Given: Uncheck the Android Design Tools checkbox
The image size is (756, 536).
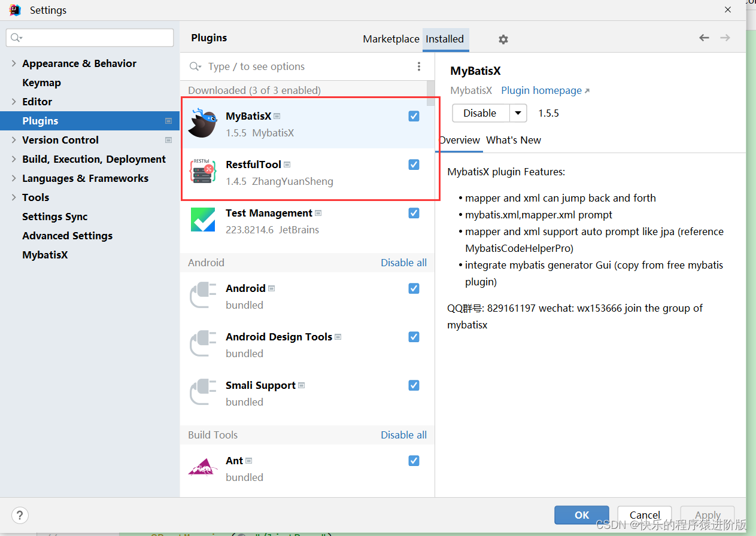Looking at the screenshot, I should (414, 337).
